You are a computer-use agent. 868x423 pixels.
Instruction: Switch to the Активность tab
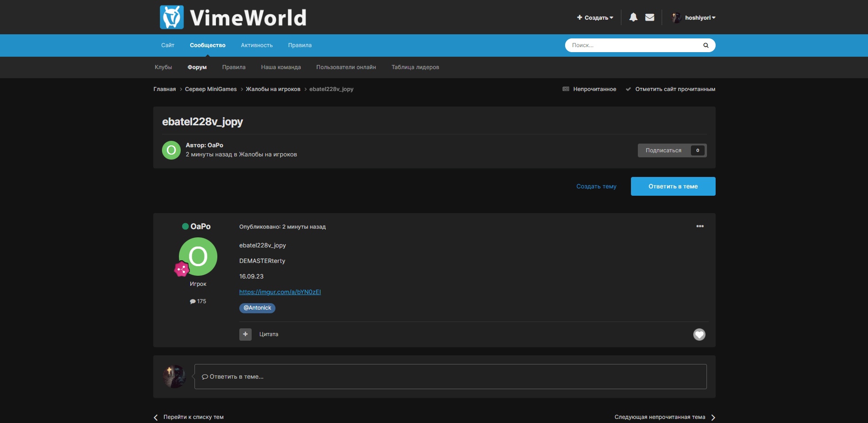pos(257,45)
